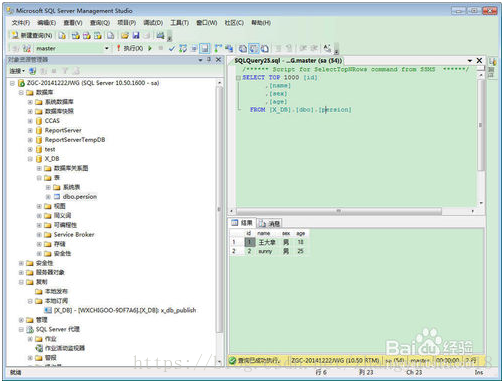The width and height of the screenshot is (504, 383).
Task: Collapse the ZGC-20141222JWG server node
Action: point(12,83)
